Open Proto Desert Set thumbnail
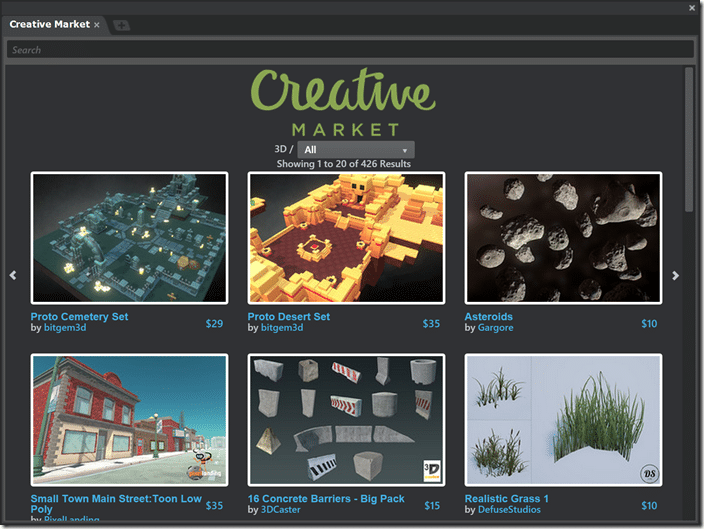Screen dimensions: 704x529 [346, 238]
